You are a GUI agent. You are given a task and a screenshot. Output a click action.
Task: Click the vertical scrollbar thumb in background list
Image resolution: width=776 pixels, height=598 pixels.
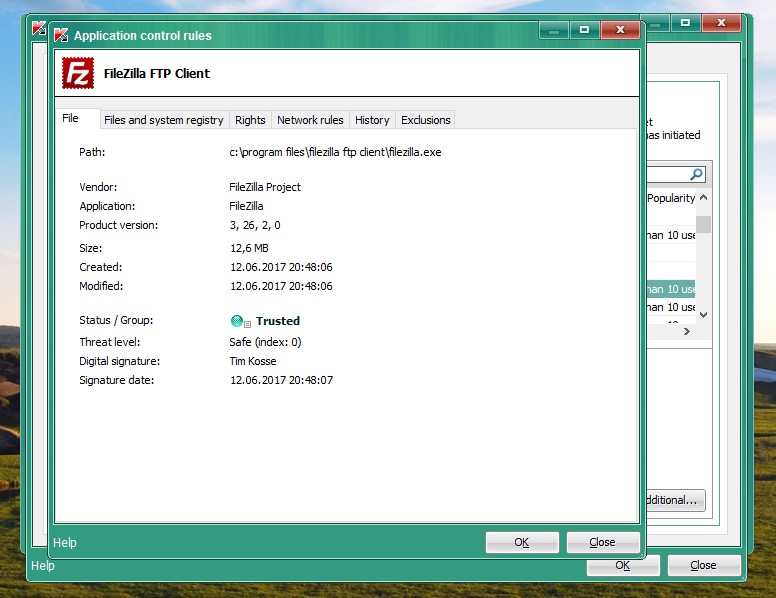click(x=703, y=224)
